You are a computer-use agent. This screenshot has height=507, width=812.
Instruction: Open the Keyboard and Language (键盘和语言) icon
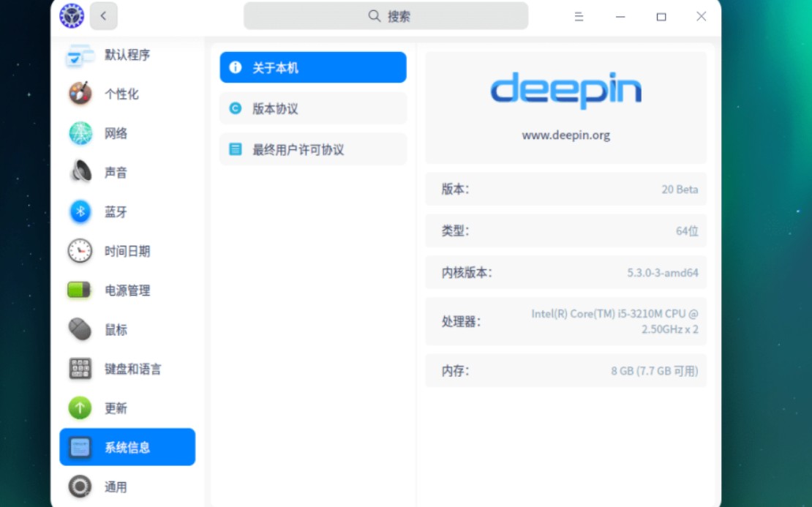(x=80, y=369)
